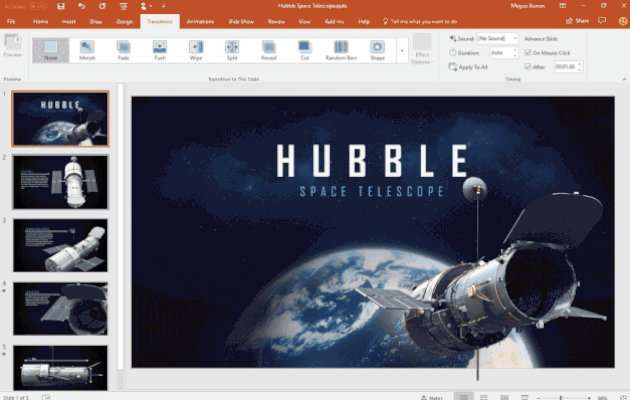
Task: Click the Undo arrow icon
Action: (x=82, y=6)
